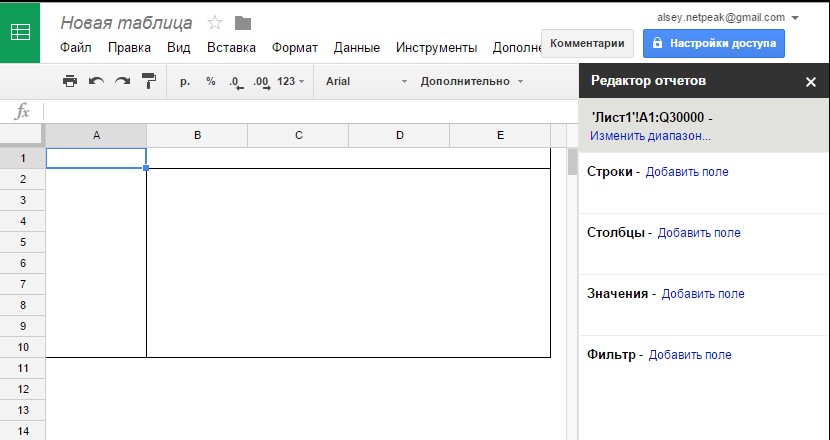
Task: Open the Файл menu
Action: tap(75, 47)
